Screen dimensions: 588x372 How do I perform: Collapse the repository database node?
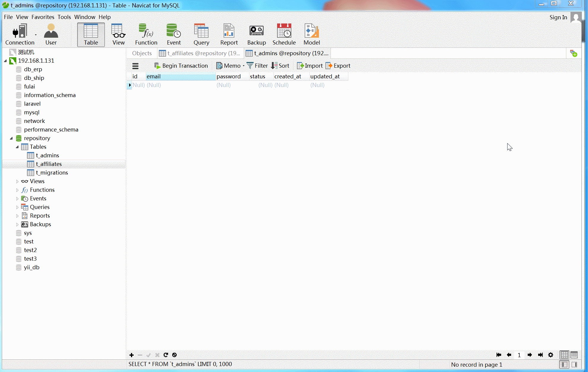pyautogui.click(x=11, y=138)
